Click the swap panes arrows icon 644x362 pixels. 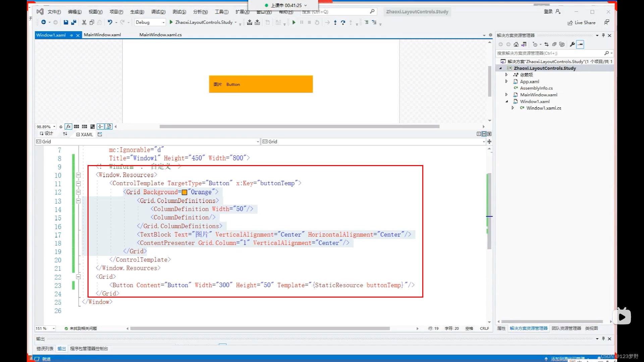coord(65,134)
